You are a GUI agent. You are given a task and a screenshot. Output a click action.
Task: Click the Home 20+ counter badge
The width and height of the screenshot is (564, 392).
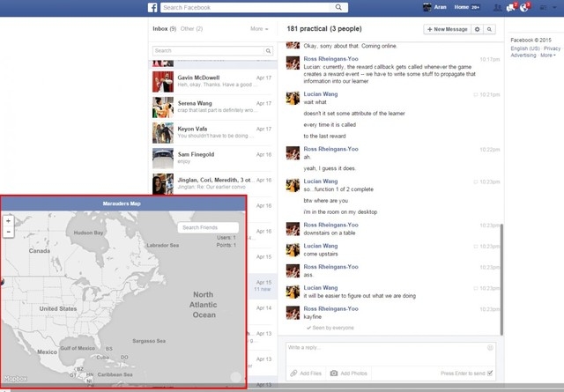pyautogui.click(x=476, y=8)
